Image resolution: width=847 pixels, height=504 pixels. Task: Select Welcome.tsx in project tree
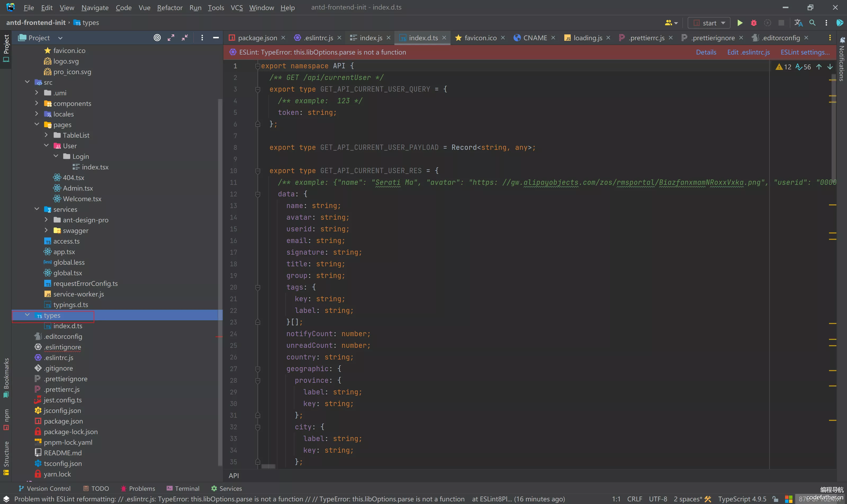[x=82, y=199]
